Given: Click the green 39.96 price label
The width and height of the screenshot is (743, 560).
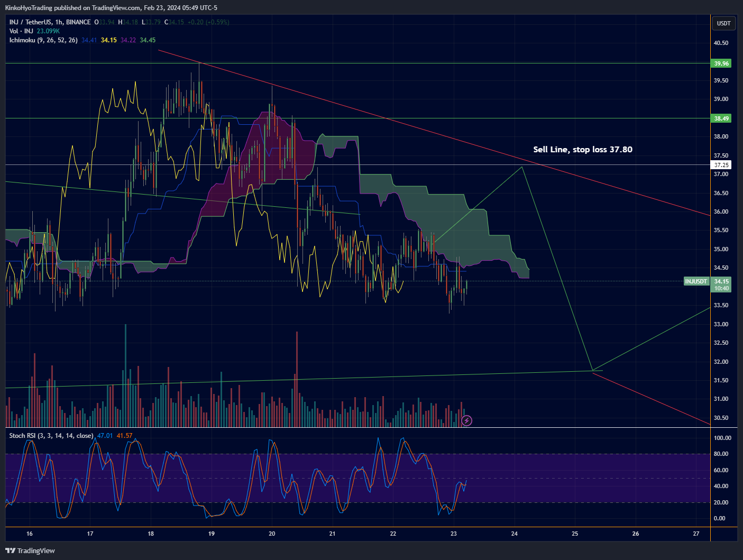Looking at the screenshot, I should 721,63.
